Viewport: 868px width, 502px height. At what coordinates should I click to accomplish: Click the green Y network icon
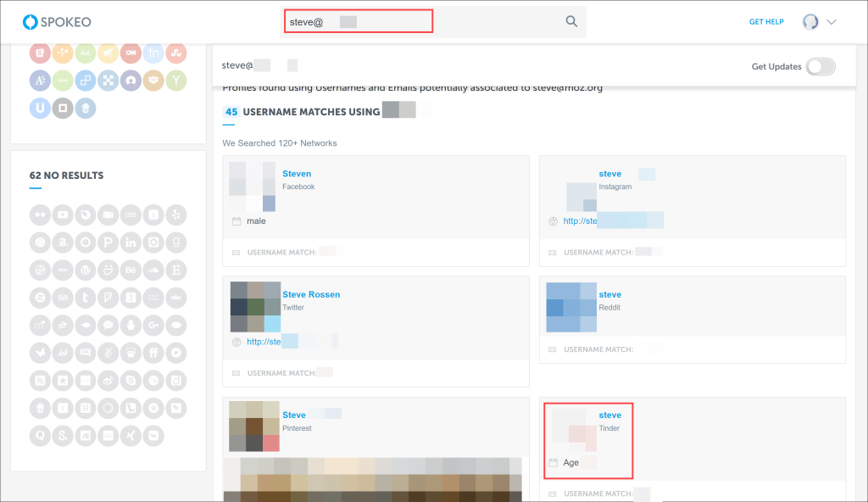[x=176, y=81]
